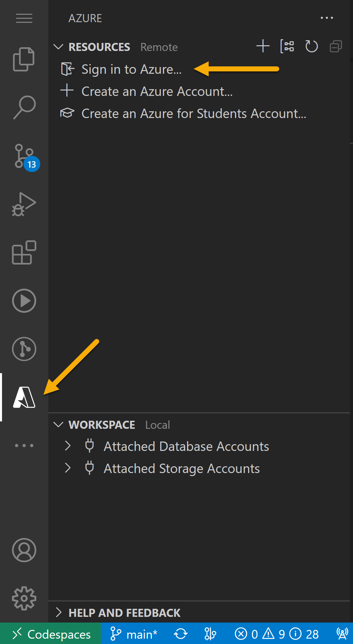
Task: Click Create an Azure for Students Account...
Action: 194,113
